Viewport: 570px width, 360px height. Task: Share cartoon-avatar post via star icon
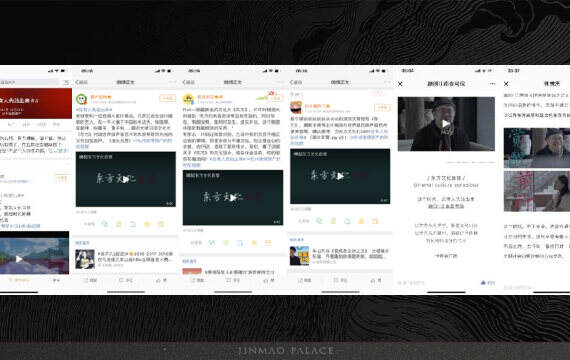[361, 221]
